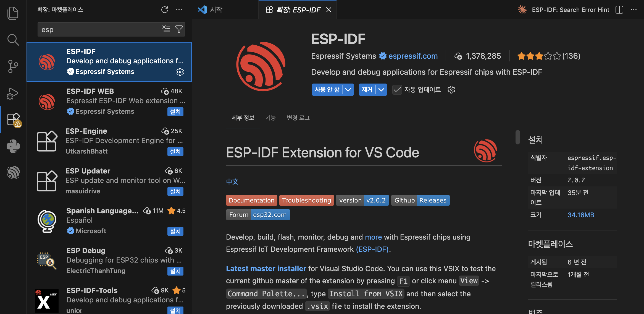Install the ESP Updater extension
The height and width of the screenshot is (314, 644).
pos(175,191)
